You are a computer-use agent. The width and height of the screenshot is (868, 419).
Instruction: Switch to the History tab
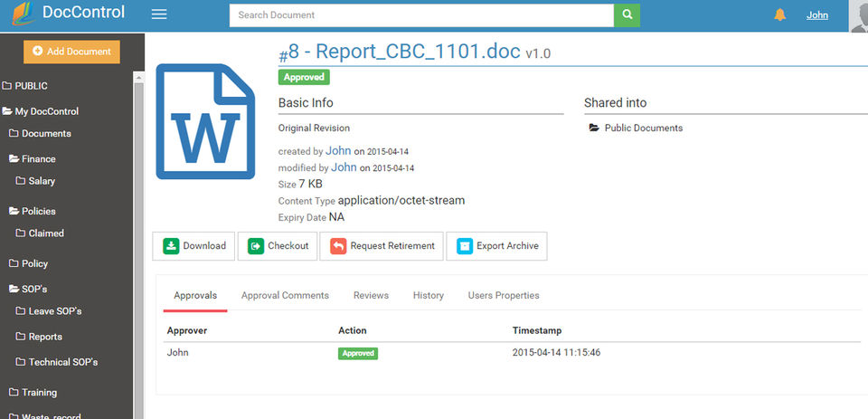click(x=429, y=295)
